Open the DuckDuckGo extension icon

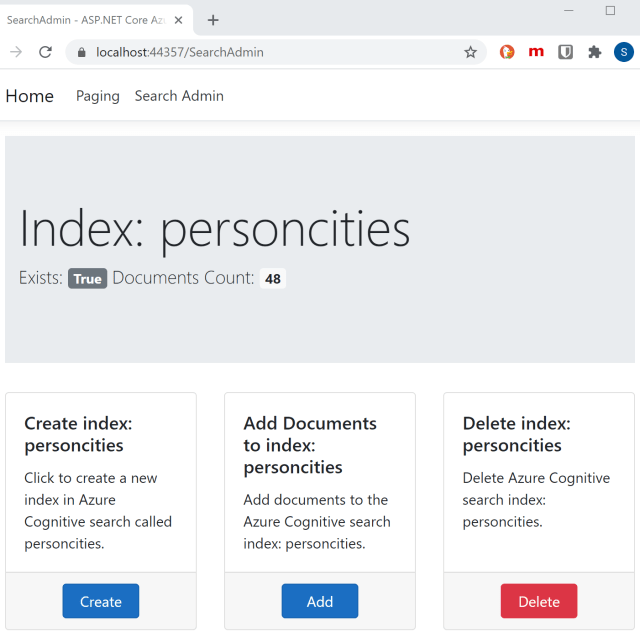pyautogui.click(x=507, y=52)
